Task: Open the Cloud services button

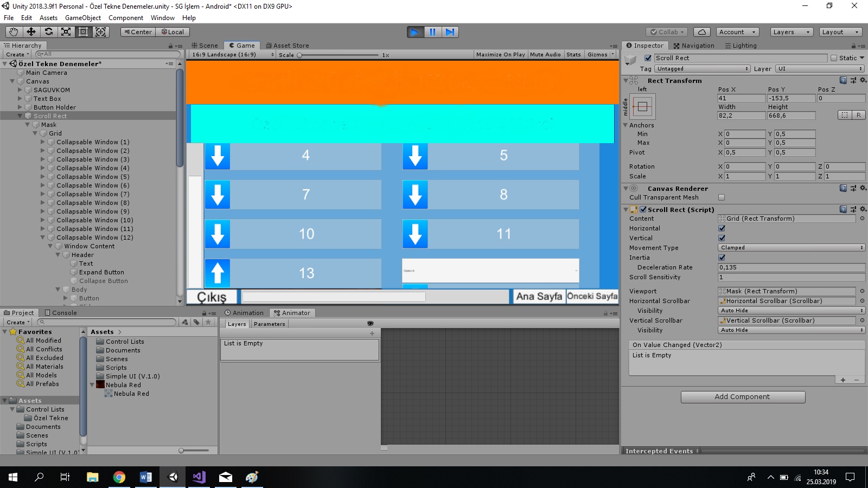Action: tap(701, 32)
